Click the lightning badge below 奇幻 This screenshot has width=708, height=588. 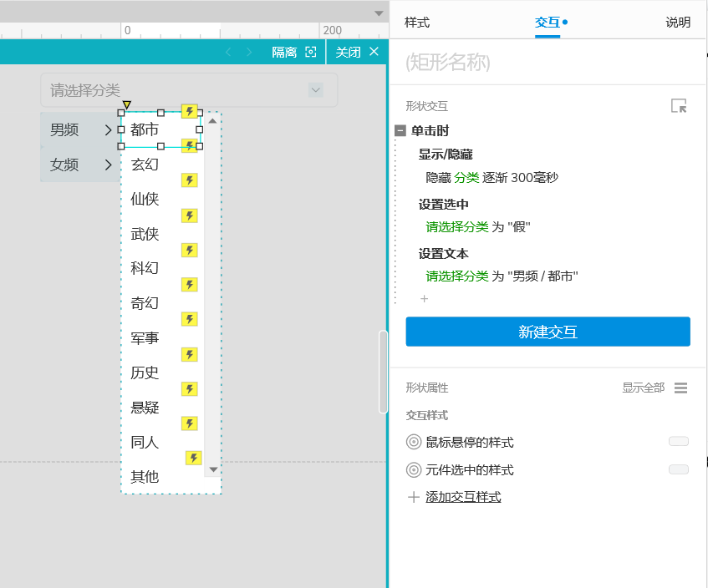pyautogui.click(x=189, y=319)
